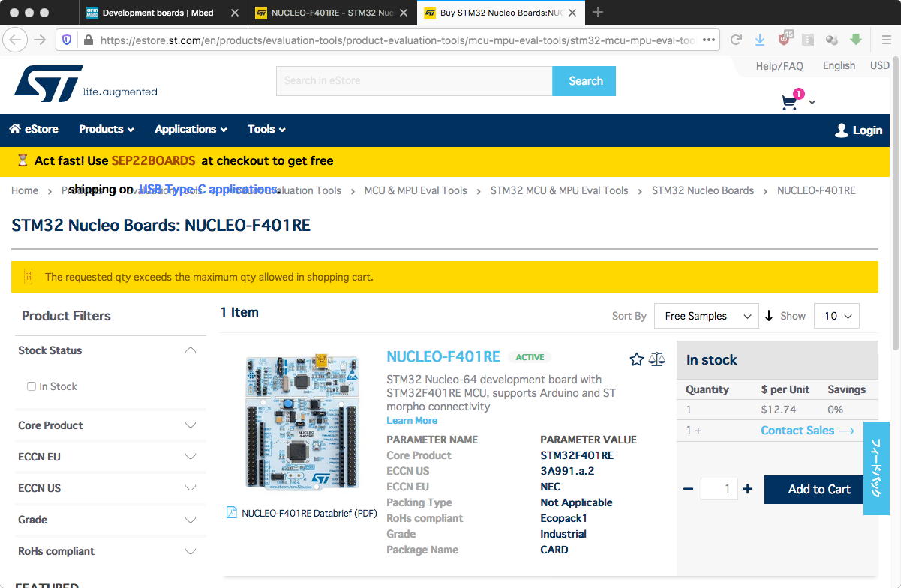Click the green down-arrow extension icon
The image size is (901, 588).
coord(856,40)
